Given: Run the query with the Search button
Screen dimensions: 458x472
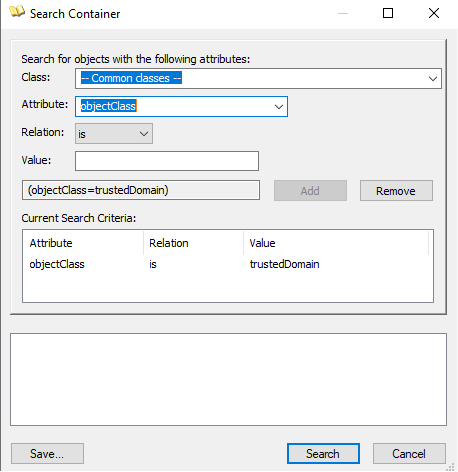Looking at the screenshot, I should pos(323,454).
